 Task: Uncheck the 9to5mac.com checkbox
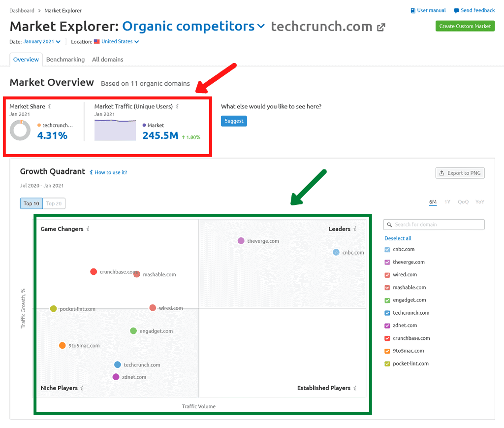click(387, 351)
